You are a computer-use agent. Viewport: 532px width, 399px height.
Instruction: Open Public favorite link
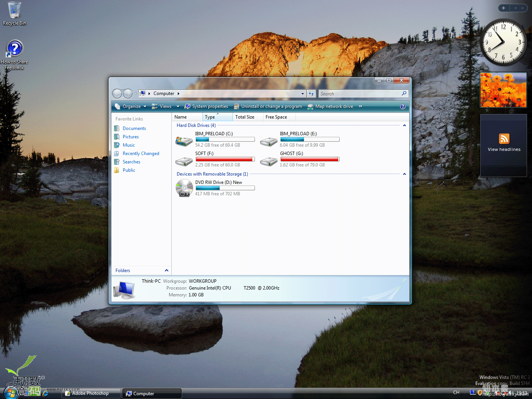pos(129,170)
